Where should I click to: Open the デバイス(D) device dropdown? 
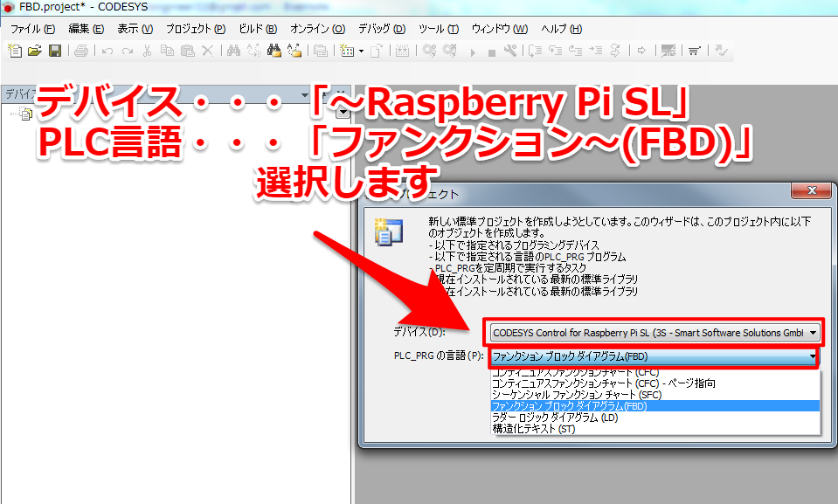point(814,333)
